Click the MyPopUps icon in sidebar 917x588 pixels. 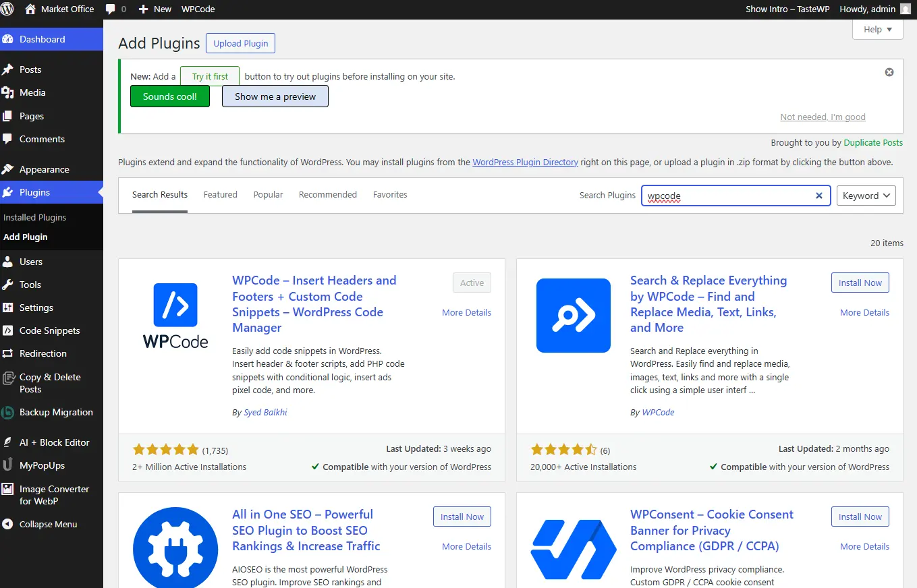click(x=8, y=465)
